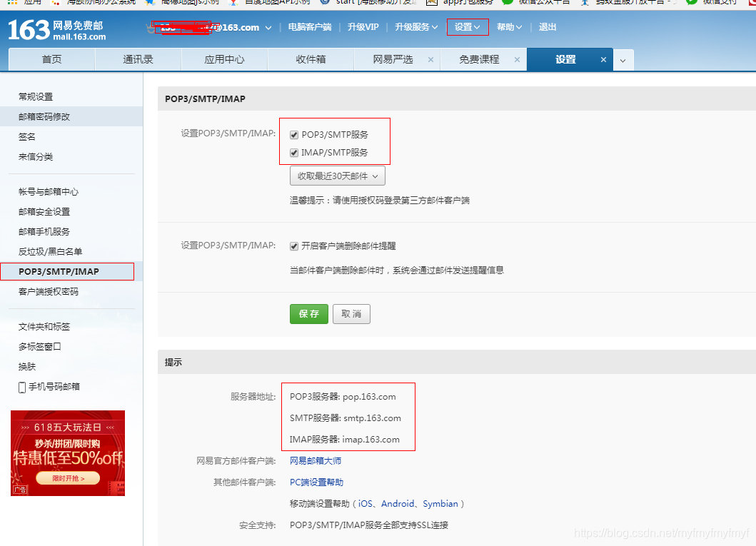The width and height of the screenshot is (756, 546).
Task: Open 客户端授权密码 in sidebar
Action: pyautogui.click(x=49, y=291)
